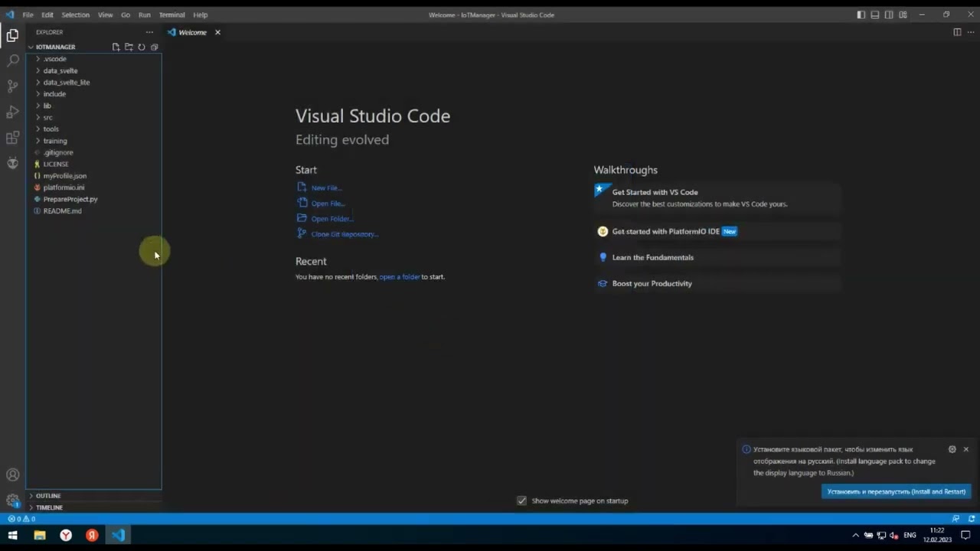Image resolution: width=980 pixels, height=551 pixels.
Task: Open the Selection menu
Action: tap(75, 15)
